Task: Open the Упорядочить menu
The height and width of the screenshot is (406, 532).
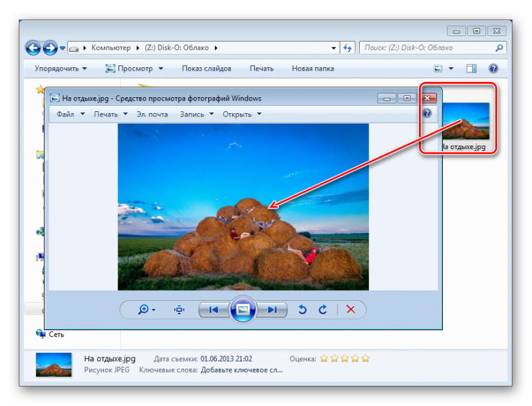Action: (61, 69)
